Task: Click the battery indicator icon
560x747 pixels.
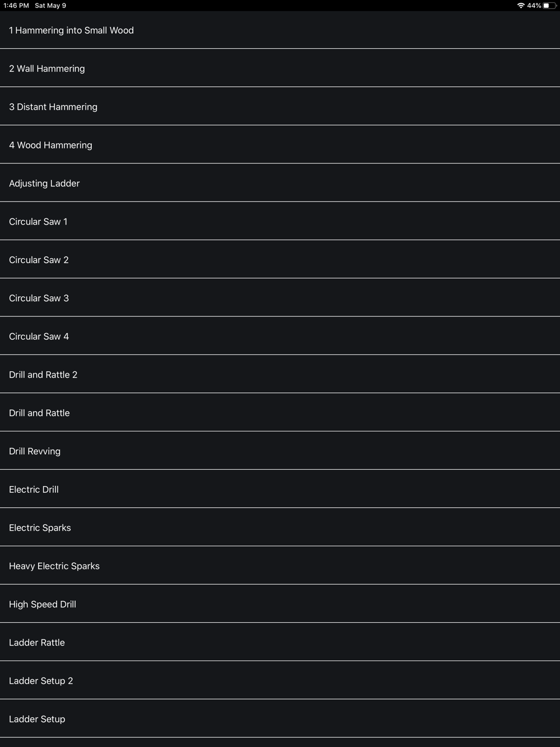Action: pos(549,6)
